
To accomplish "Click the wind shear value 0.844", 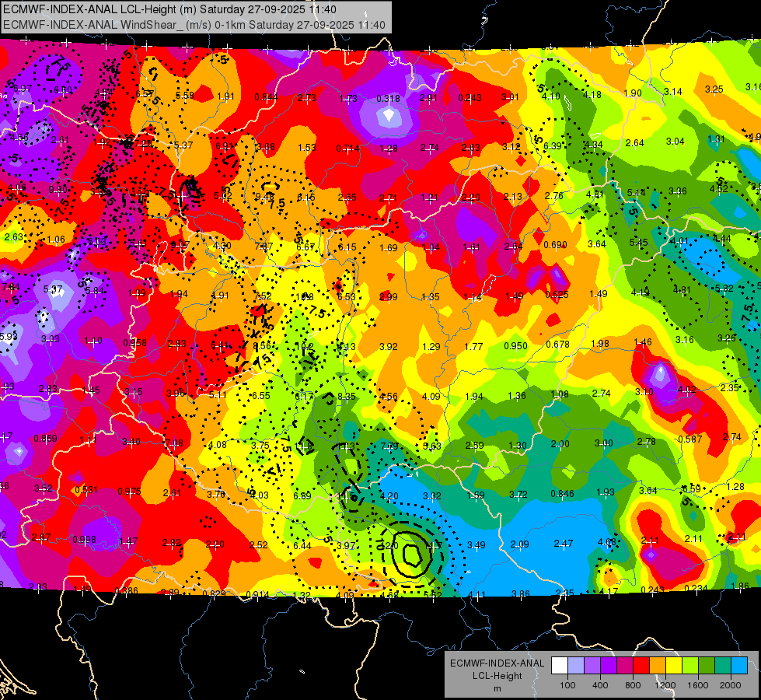I will 266,97.
